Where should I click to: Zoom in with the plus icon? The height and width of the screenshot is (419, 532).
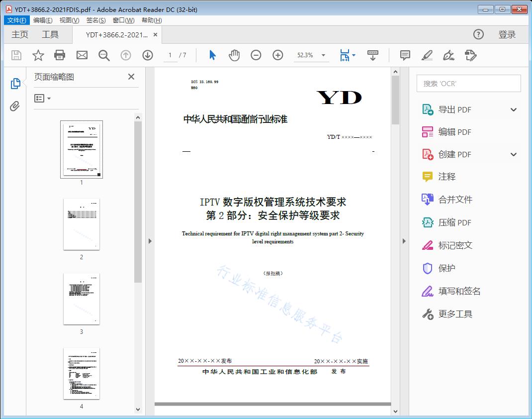pyautogui.click(x=277, y=55)
